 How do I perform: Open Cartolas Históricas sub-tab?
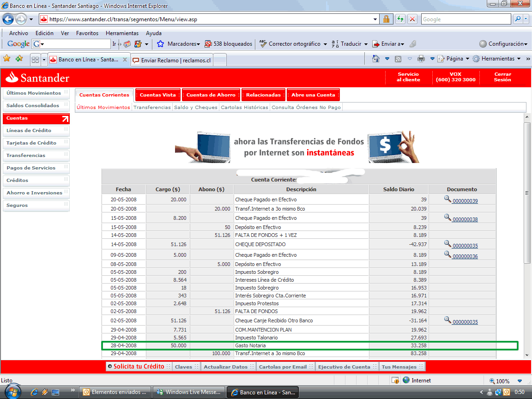(244, 107)
